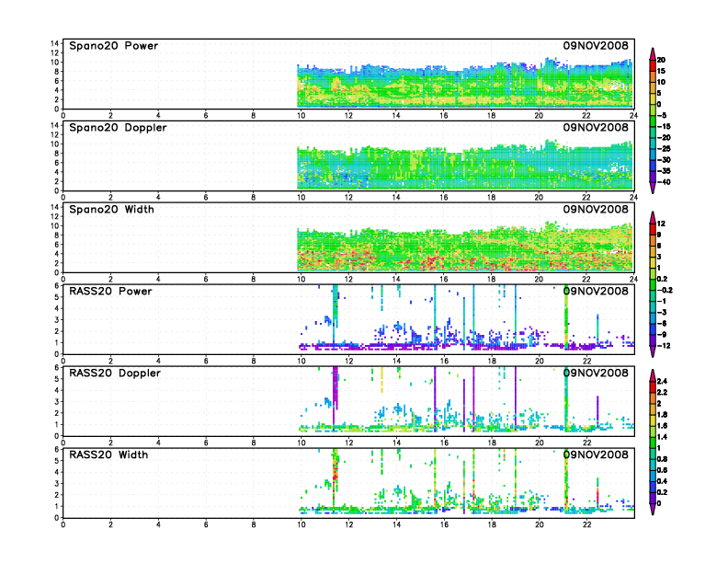Click the "-30" label on the top colorbar
Screen dimensions: 728x563
[x=664, y=160]
